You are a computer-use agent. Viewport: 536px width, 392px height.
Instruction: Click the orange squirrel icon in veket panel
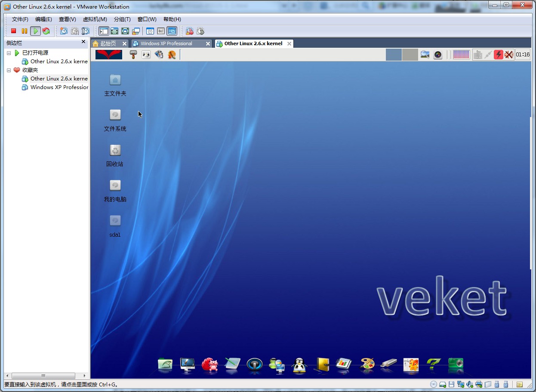[x=172, y=55]
